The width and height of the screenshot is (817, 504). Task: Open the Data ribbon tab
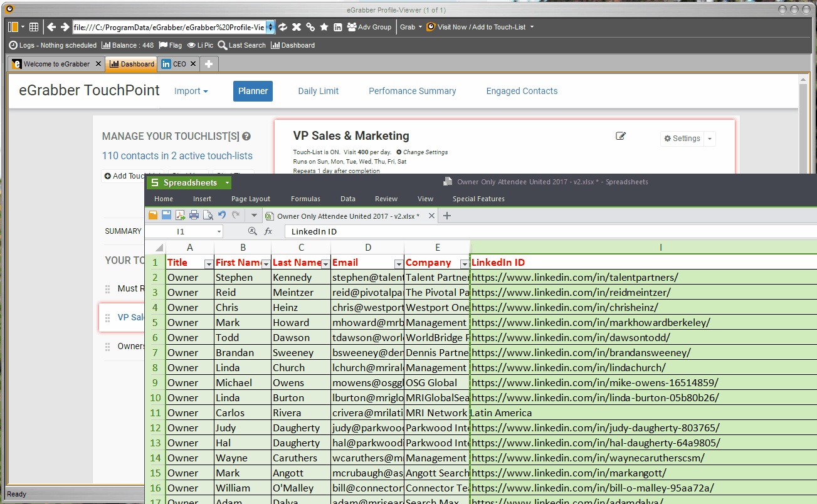point(348,199)
